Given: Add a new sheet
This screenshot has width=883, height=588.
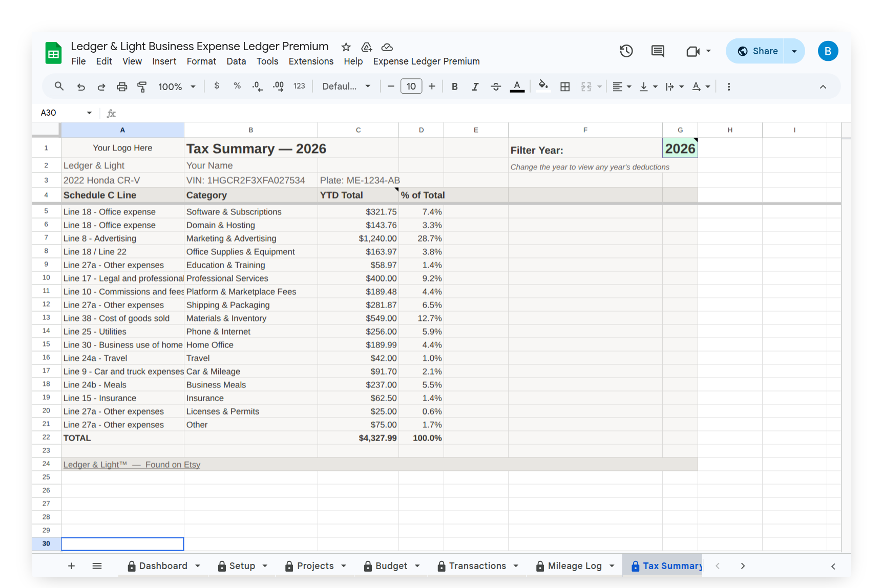Looking at the screenshot, I should [72, 565].
